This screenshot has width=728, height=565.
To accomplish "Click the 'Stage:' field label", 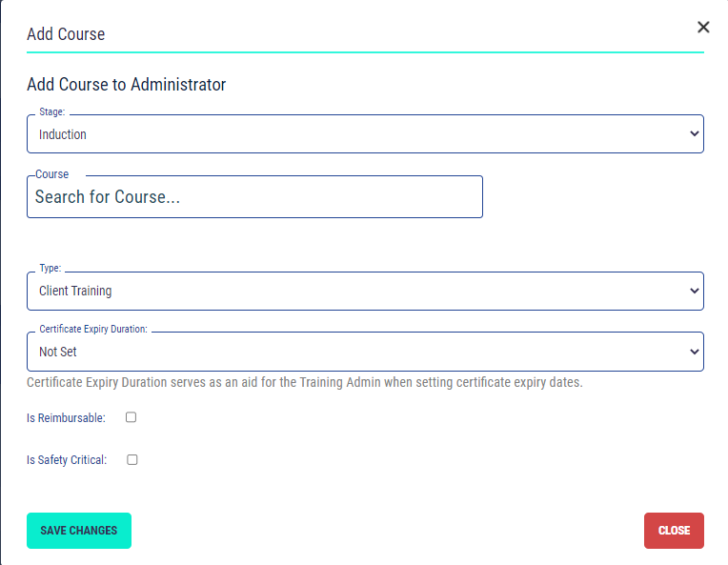I will tap(52, 112).
